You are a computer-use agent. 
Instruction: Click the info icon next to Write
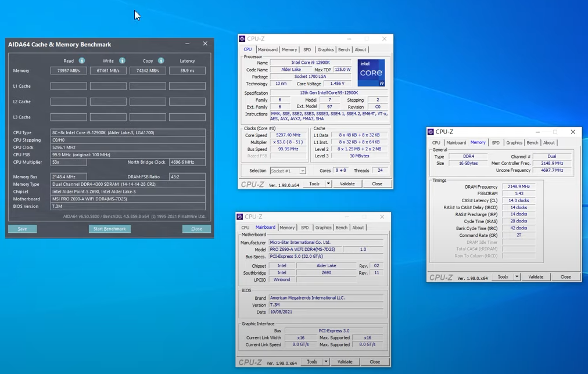tap(122, 60)
